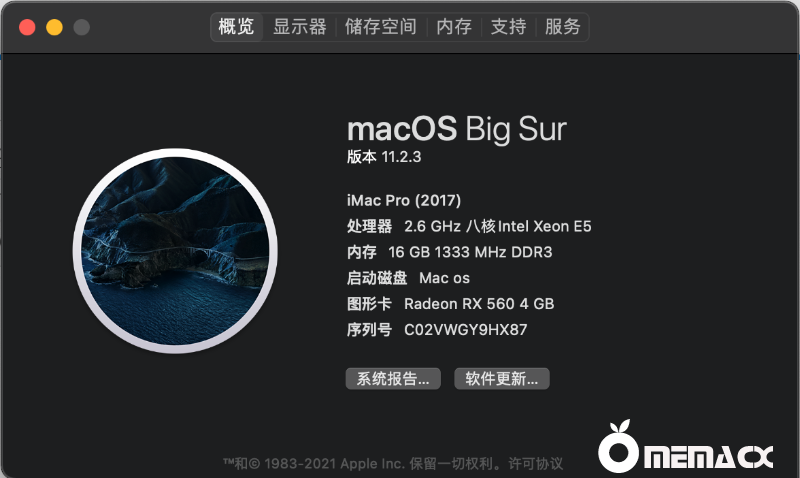
Task: Click the Big Sur circular wallpaper image
Action: [x=176, y=250]
